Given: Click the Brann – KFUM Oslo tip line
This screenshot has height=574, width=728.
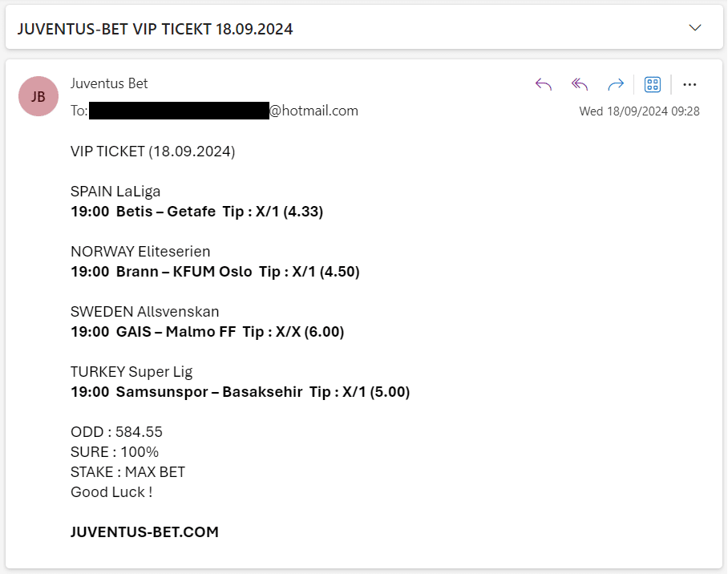Looking at the screenshot, I should pos(215,272).
